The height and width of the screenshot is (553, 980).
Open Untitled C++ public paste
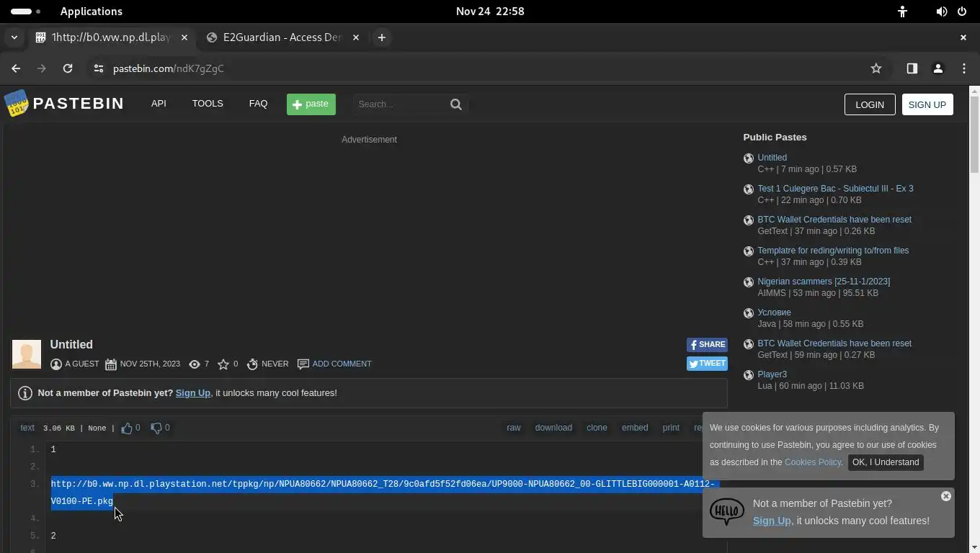coord(772,158)
